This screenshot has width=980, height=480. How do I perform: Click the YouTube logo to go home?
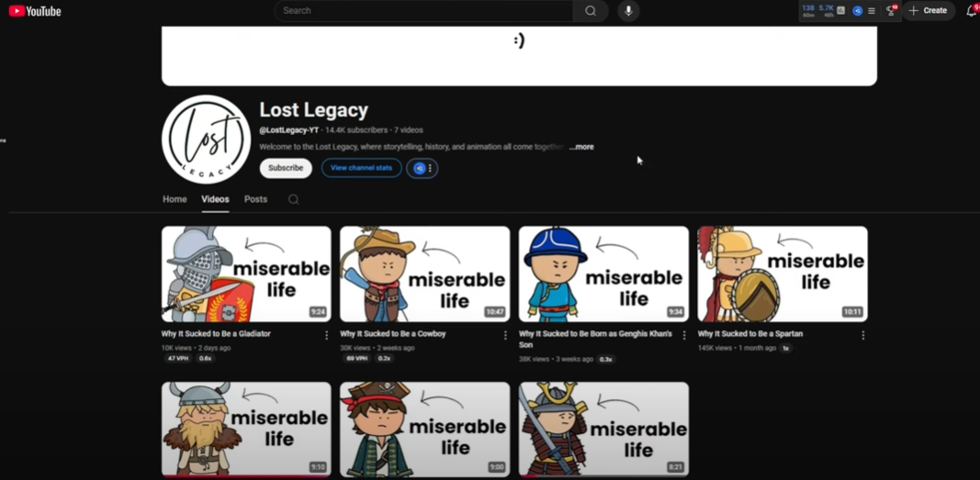click(35, 11)
